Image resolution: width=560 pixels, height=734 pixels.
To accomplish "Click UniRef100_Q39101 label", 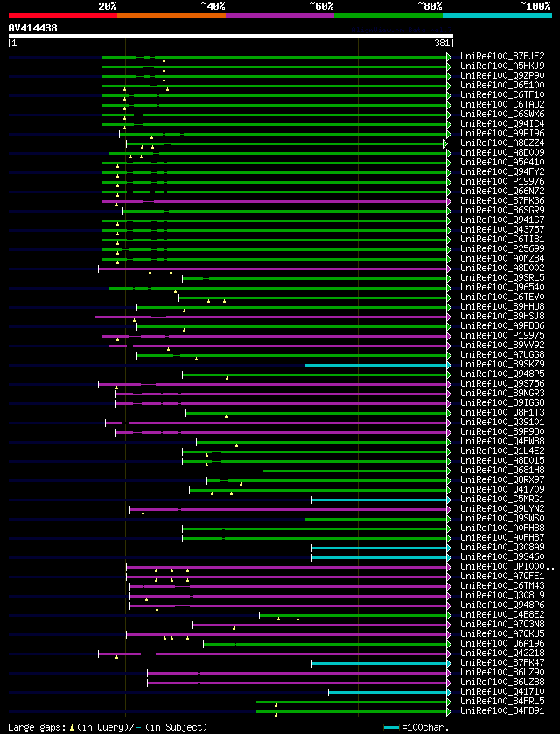I will click(x=502, y=423).
